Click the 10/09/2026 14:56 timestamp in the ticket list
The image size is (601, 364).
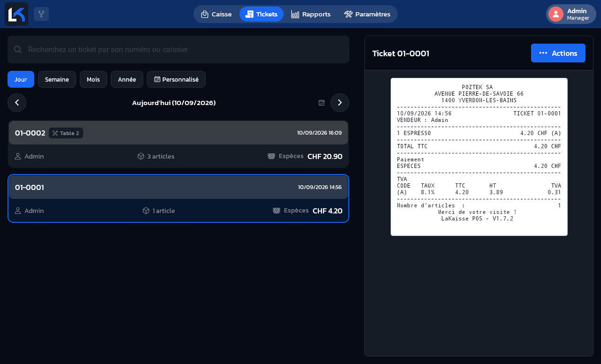click(x=320, y=188)
